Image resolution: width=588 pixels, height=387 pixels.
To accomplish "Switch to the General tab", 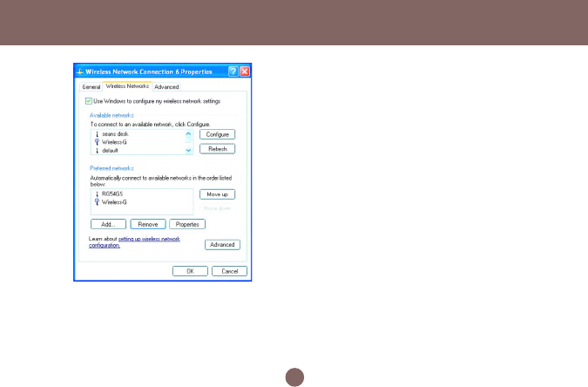I will click(91, 86).
